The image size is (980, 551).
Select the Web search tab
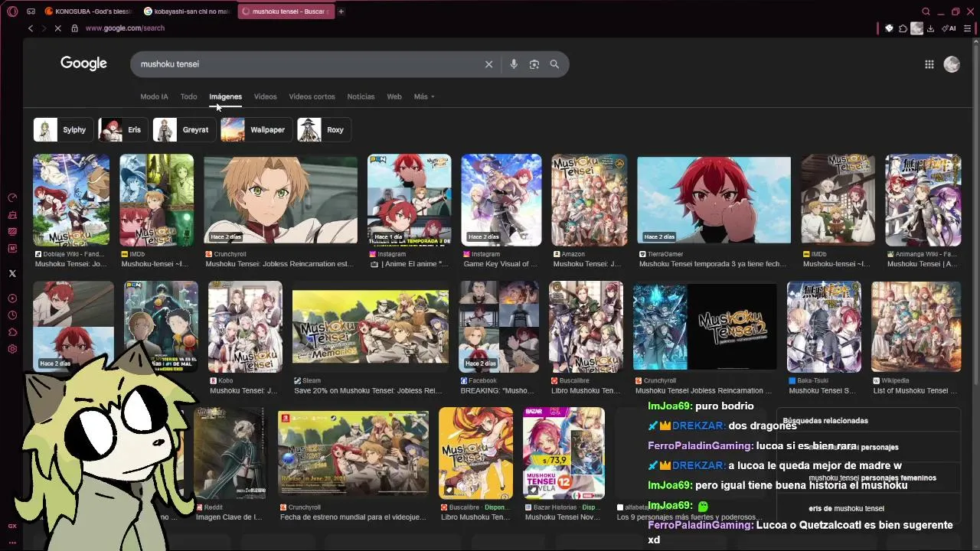[394, 96]
